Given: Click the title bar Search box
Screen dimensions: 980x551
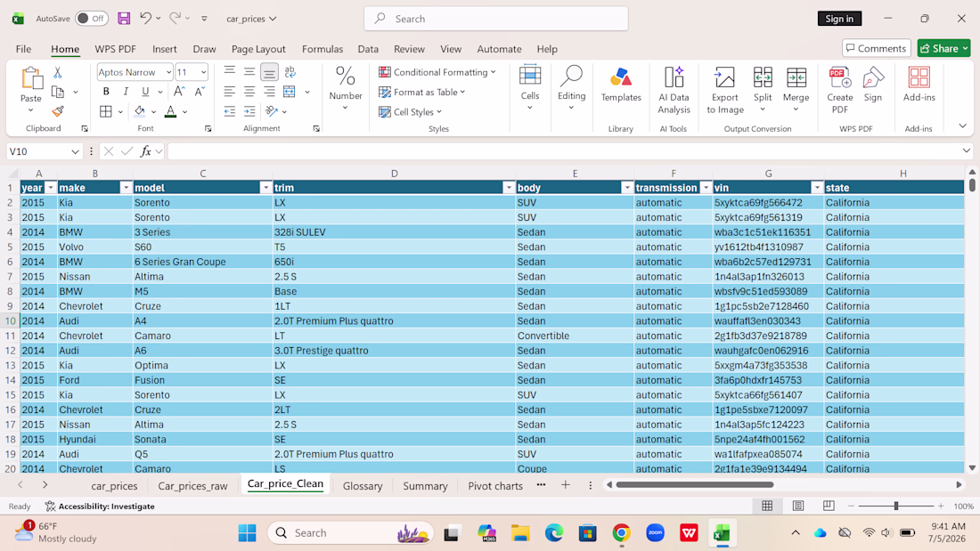Looking at the screenshot, I should pos(496,19).
